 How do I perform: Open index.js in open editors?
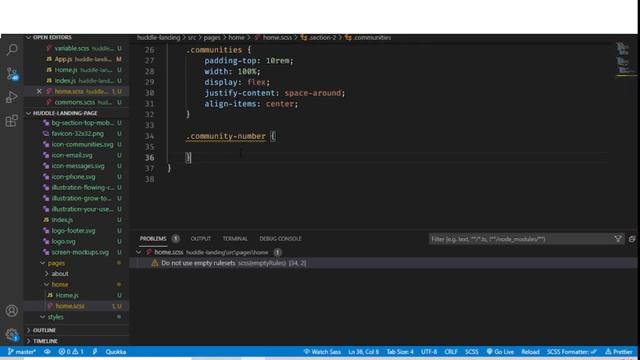coord(65,81)
